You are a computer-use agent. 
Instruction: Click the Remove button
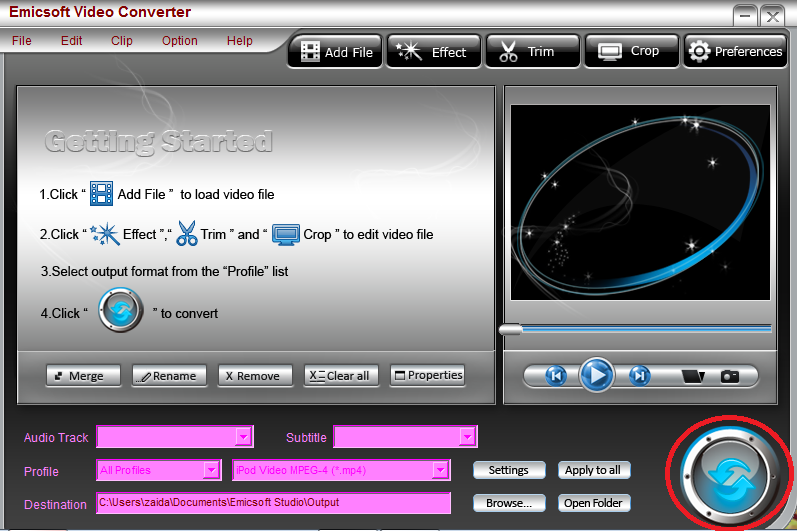(255, 376)
